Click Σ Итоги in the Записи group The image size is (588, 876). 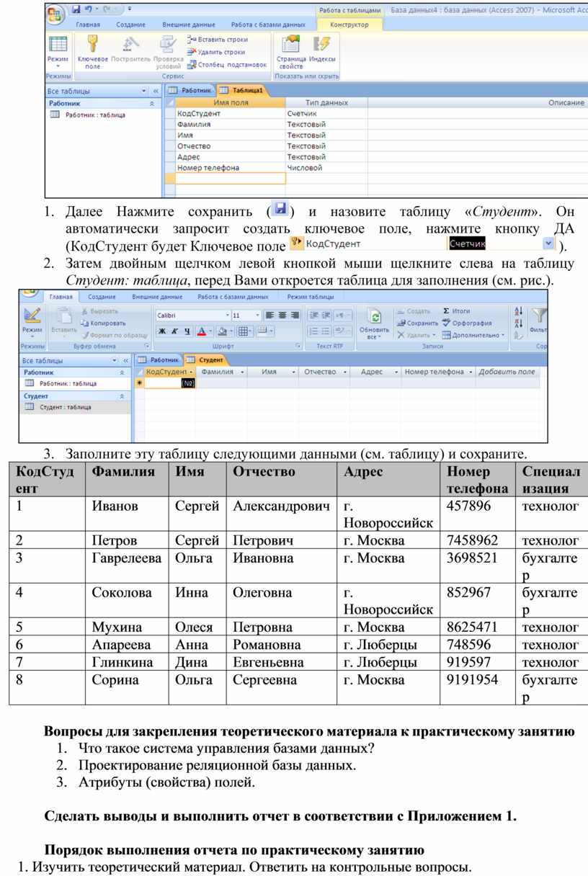coord(456,310)
